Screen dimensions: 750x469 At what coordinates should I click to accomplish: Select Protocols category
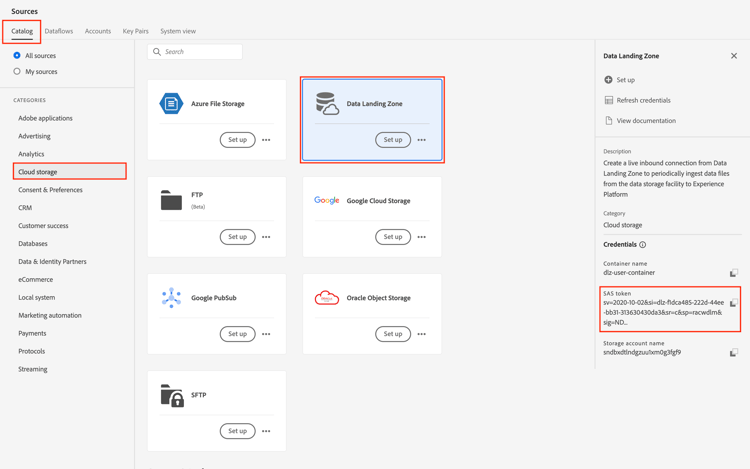[x=32, y=351]
